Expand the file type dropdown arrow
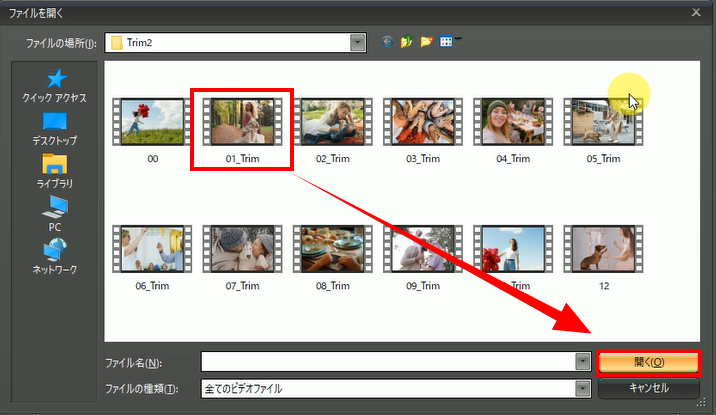This screenshot has height=415, width=716. click(x=582, y=388)
